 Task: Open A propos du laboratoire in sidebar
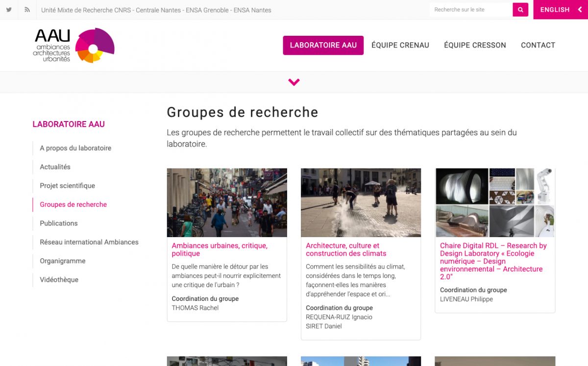coord(75,148)
